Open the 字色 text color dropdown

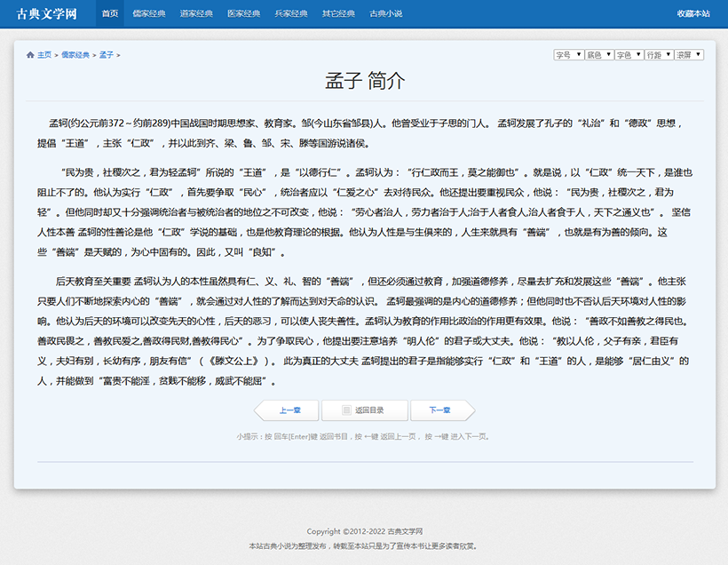point(629,55)
